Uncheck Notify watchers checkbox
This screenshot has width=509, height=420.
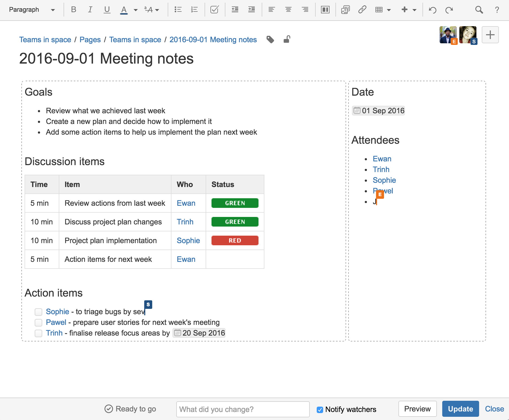(320, 410)
